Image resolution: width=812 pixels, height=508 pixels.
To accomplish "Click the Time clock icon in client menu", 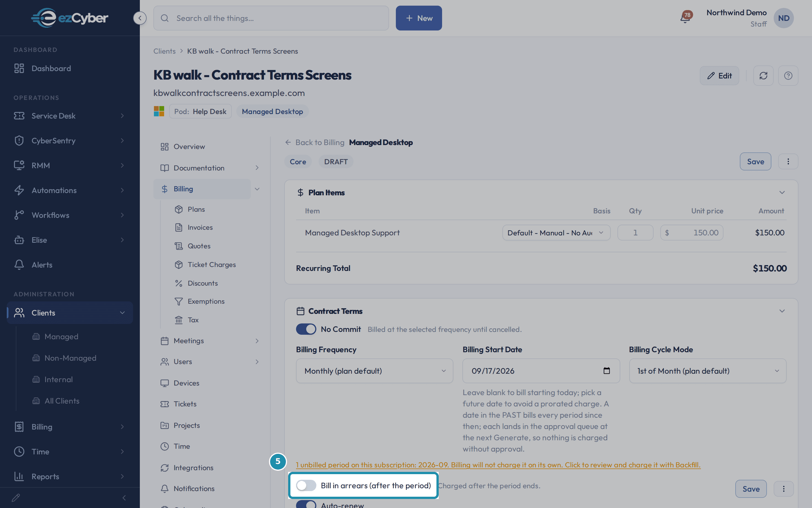I will click(164, 446).
